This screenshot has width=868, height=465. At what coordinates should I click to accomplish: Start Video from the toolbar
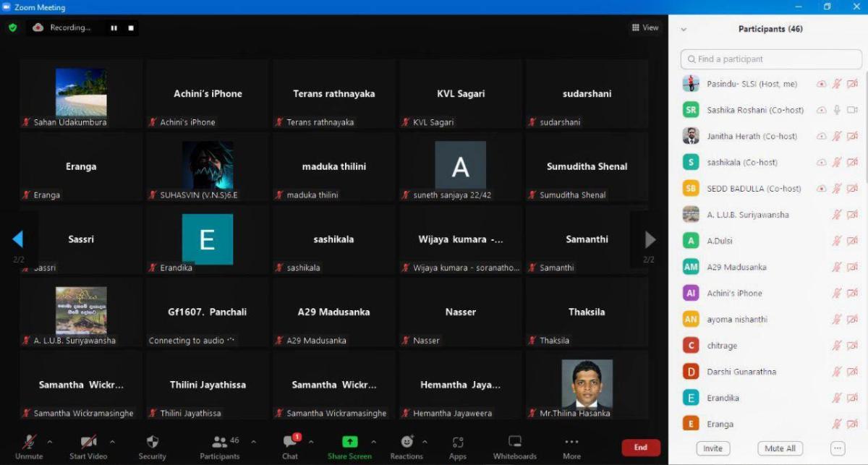(88, 446)
